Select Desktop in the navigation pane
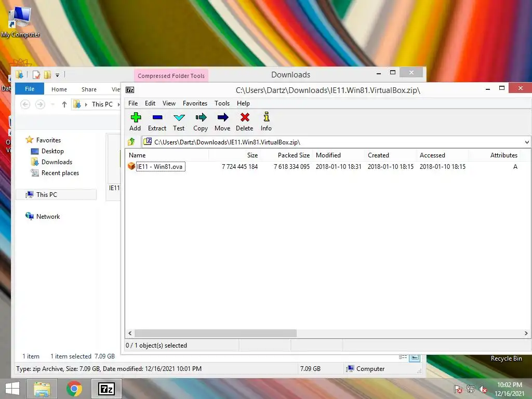Screen dimensions: 532x399 [52, 151]
